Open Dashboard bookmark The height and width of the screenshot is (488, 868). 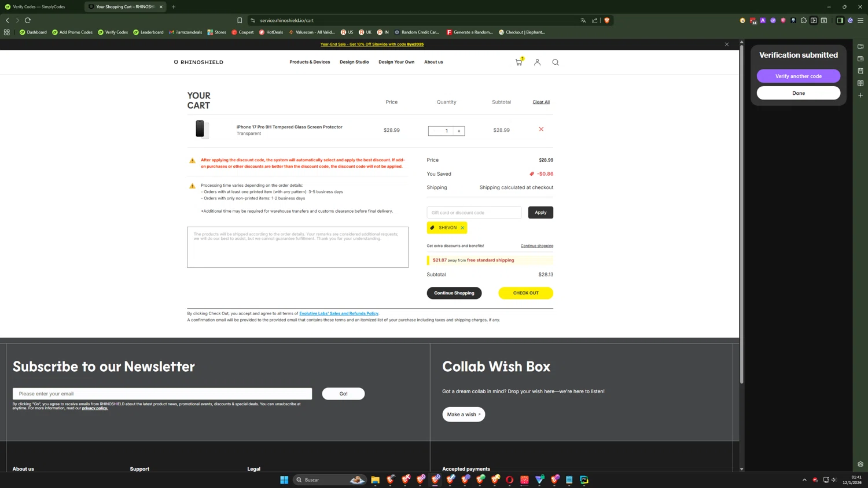tap(33, 32)
